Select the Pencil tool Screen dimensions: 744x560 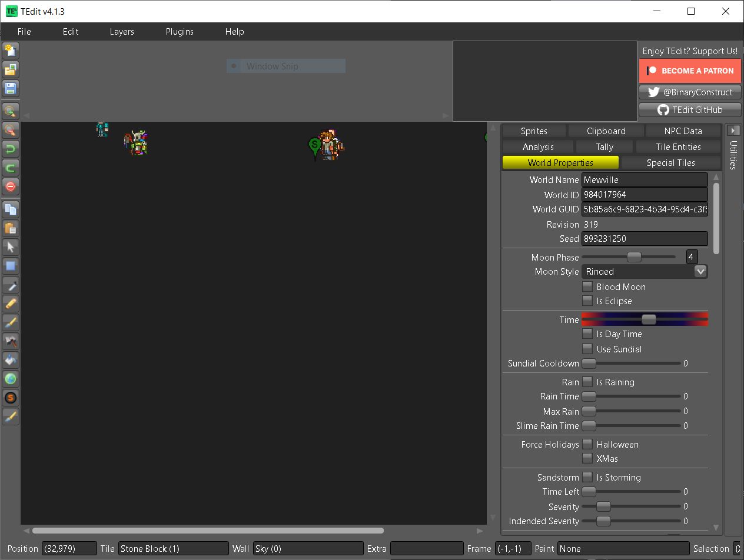[11, 304]
